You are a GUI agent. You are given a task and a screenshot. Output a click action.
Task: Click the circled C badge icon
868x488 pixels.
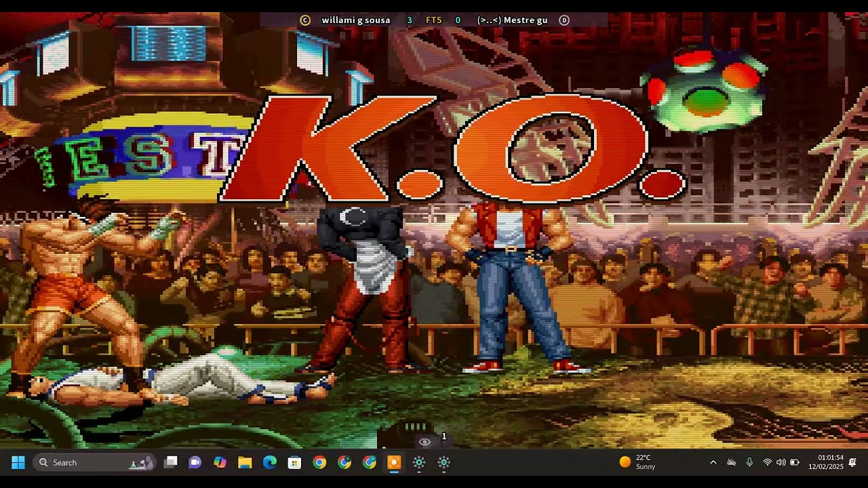(x=305, y=20)
